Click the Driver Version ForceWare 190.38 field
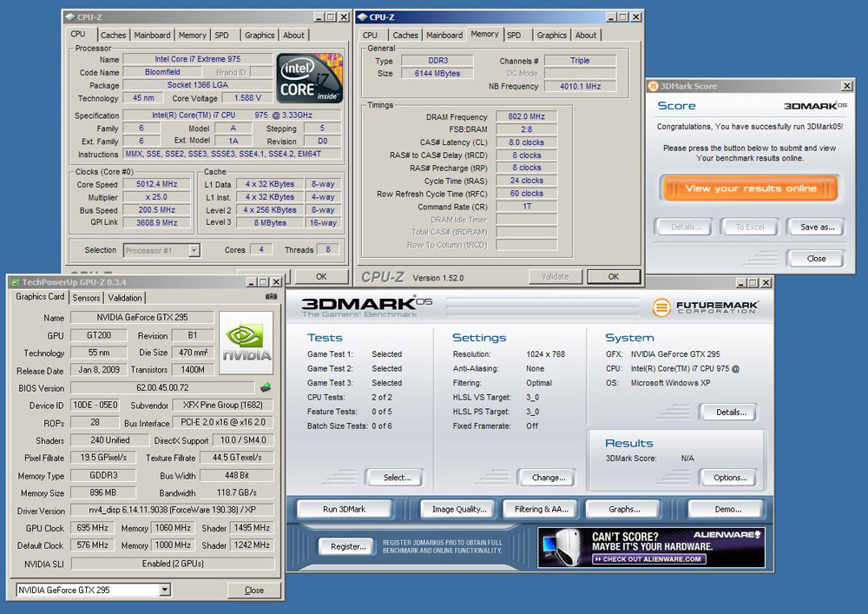The image size is (868, 614). tap(172, 511)
